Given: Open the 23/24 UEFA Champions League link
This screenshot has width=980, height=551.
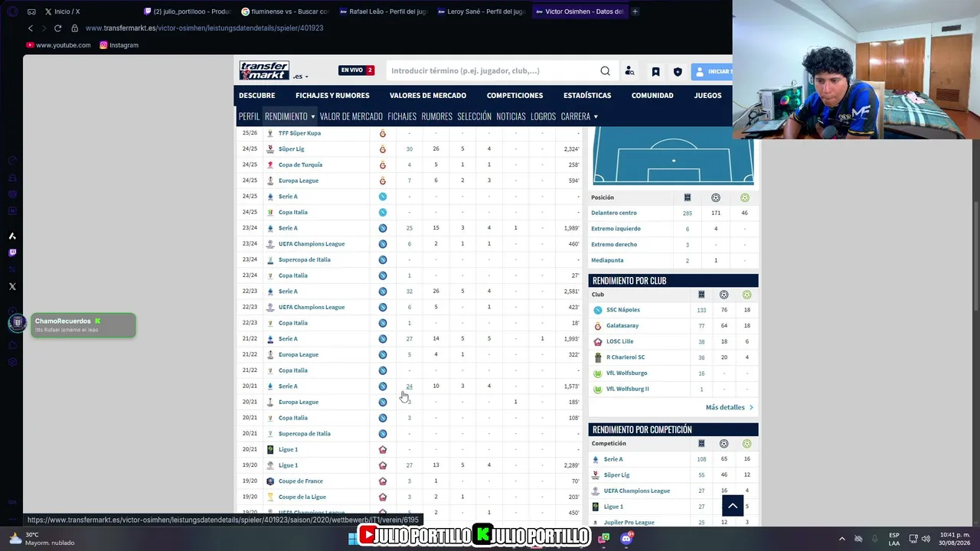Looking at the screenshot, I should coord(312,244).
